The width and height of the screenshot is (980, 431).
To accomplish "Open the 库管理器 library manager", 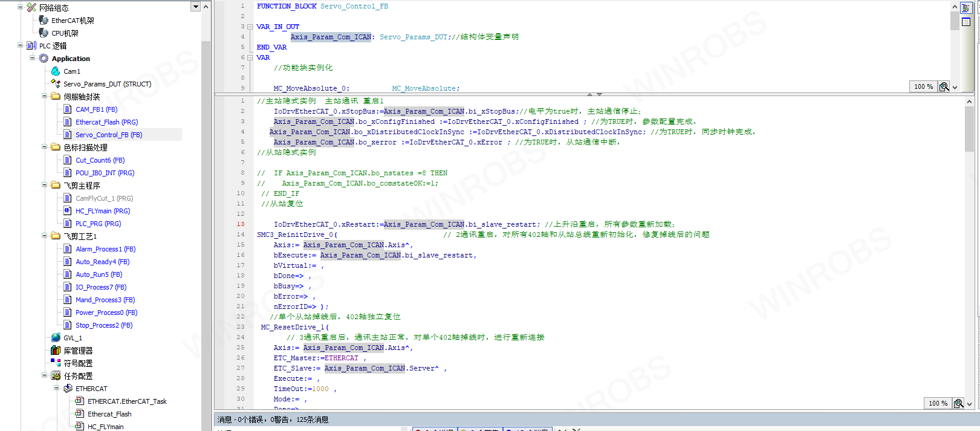I will click(x=78, y=351).
